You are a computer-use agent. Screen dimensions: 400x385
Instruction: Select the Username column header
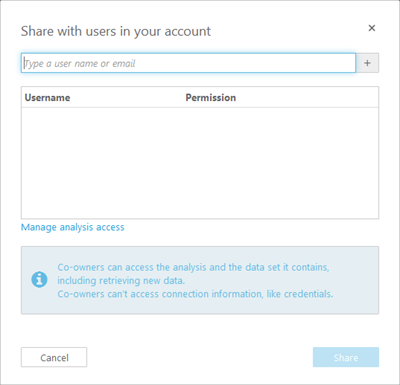tap(47, 98)
